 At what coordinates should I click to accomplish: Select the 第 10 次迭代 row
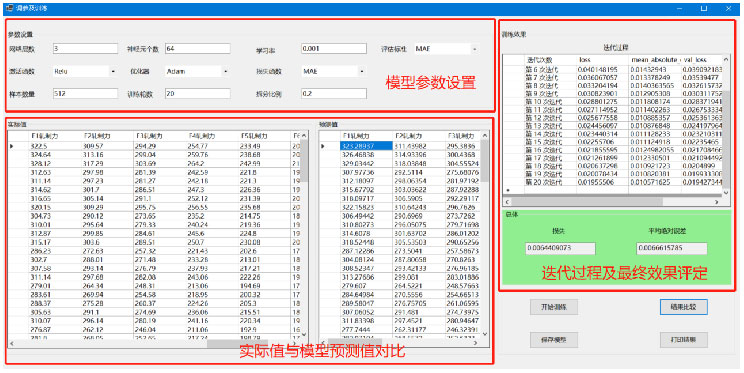pyautogui.click(x=613, y=102)
